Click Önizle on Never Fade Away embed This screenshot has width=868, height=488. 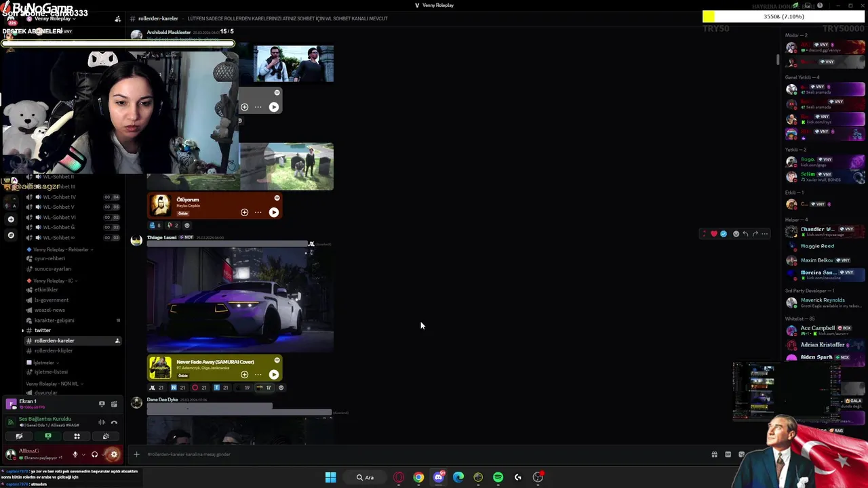pyautogui.click(x=183, y=375)
